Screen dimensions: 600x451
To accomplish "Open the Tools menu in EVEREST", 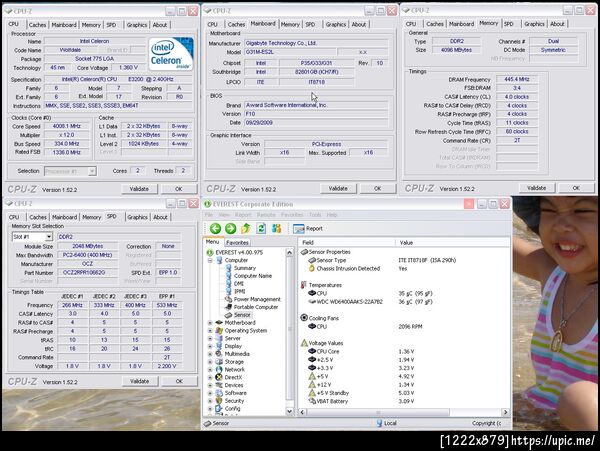I will (x=315, y=215).
